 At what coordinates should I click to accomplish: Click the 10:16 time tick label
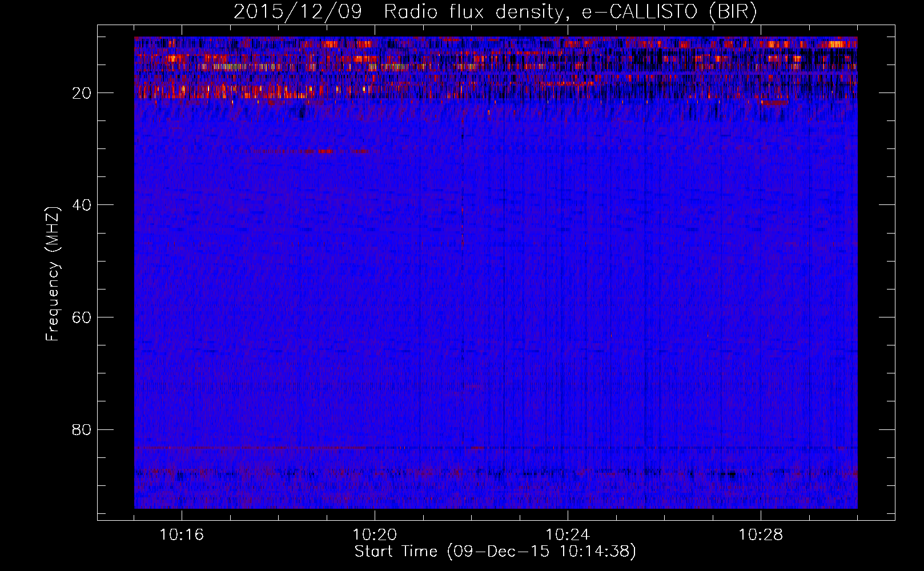point(182,535)
